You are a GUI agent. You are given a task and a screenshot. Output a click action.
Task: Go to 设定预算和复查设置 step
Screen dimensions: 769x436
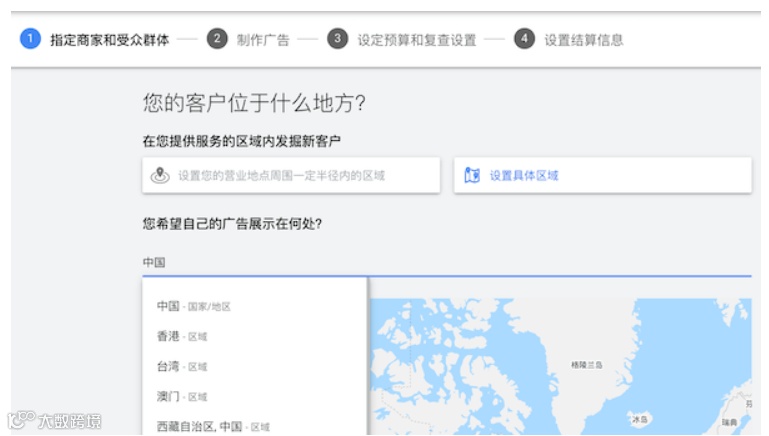coord(416,40)
